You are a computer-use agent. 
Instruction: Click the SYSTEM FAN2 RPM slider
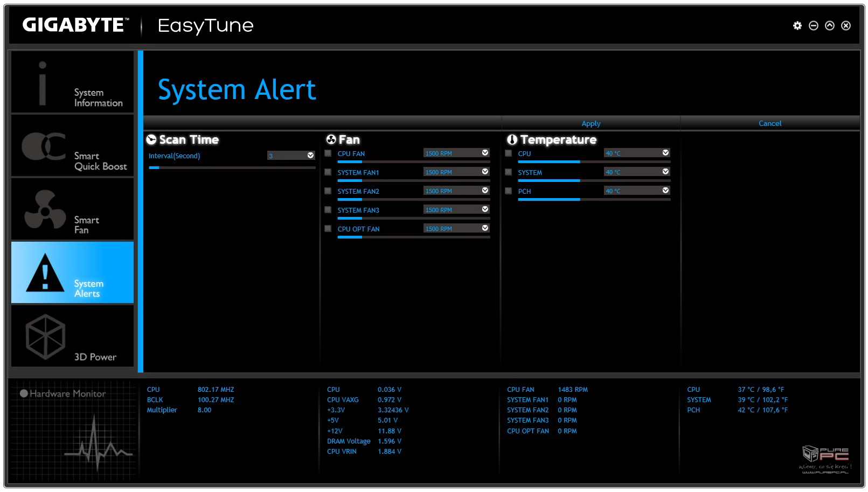(414, 199)
